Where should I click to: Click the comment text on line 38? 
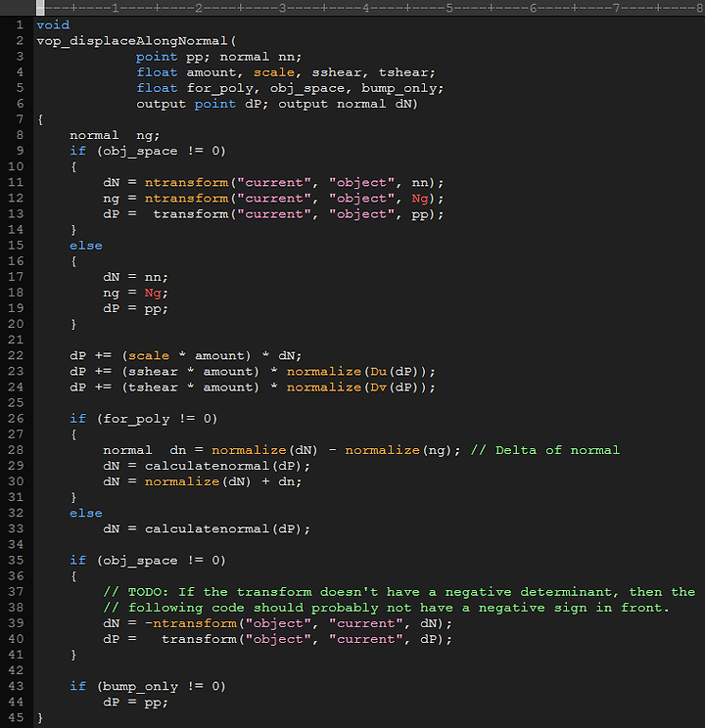tap(386, 608)
